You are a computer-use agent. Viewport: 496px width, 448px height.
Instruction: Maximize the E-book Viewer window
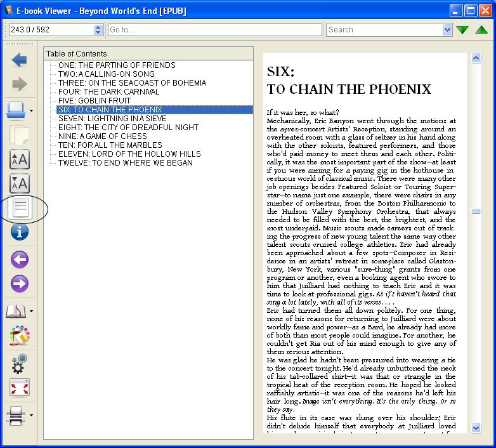click(471, 11)
